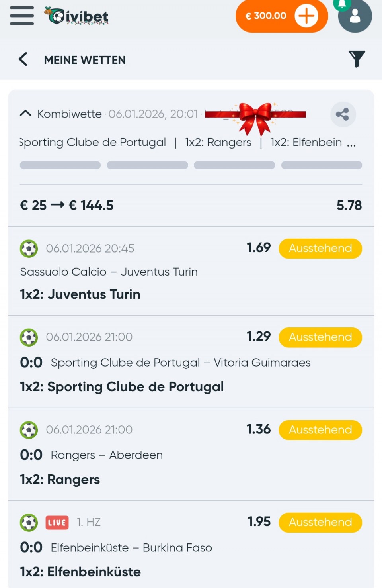Viewport: 382px width, 588px height.
Task: Open notifications bell
Action: [341, 4]
